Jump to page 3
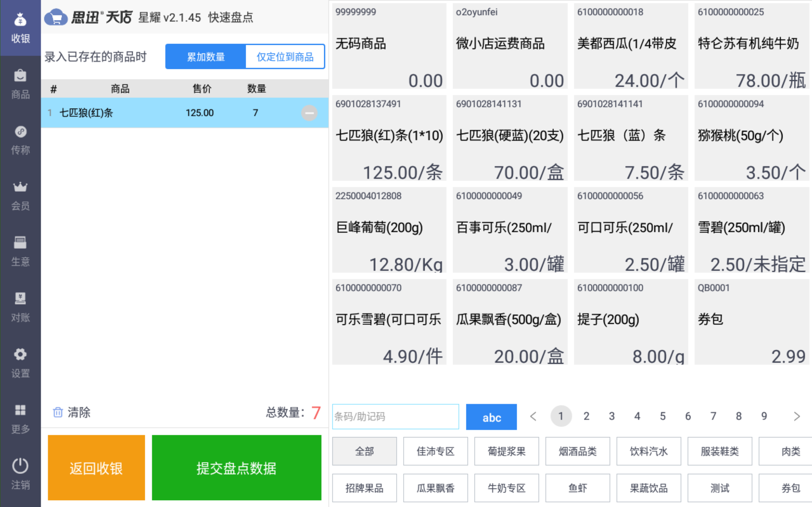The height and width of the screenshot is (507, 812). (x=612, y=416)
